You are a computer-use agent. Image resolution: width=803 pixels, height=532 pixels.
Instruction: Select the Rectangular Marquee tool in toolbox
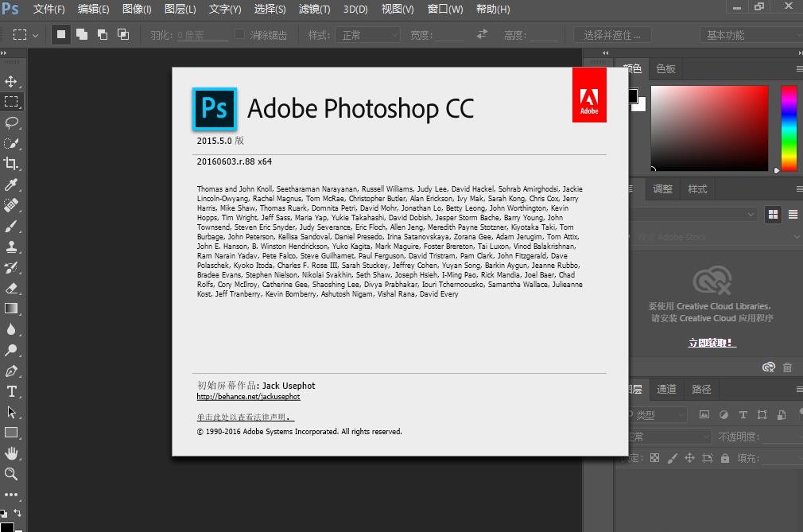pos(11,101)
